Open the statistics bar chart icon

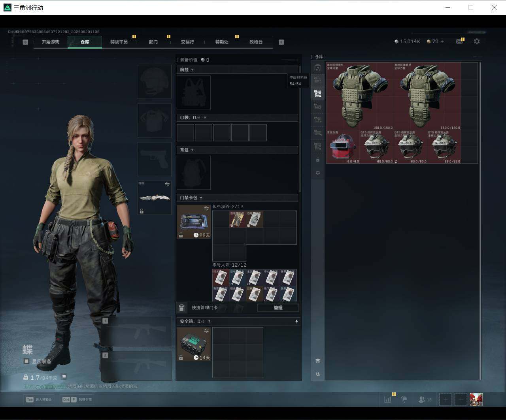click(387, 399)
